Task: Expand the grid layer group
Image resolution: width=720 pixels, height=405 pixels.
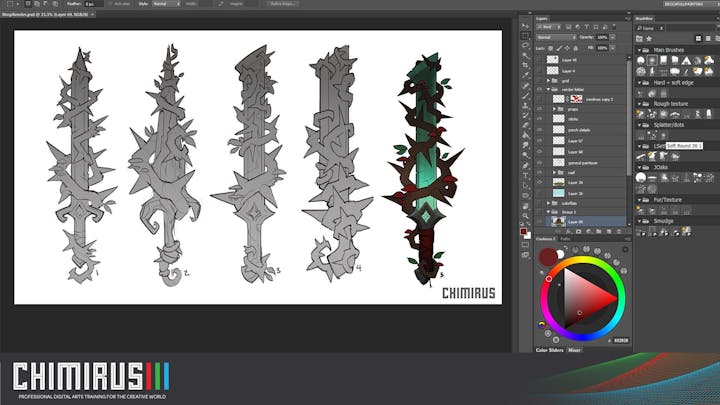Action: [548, 81]
